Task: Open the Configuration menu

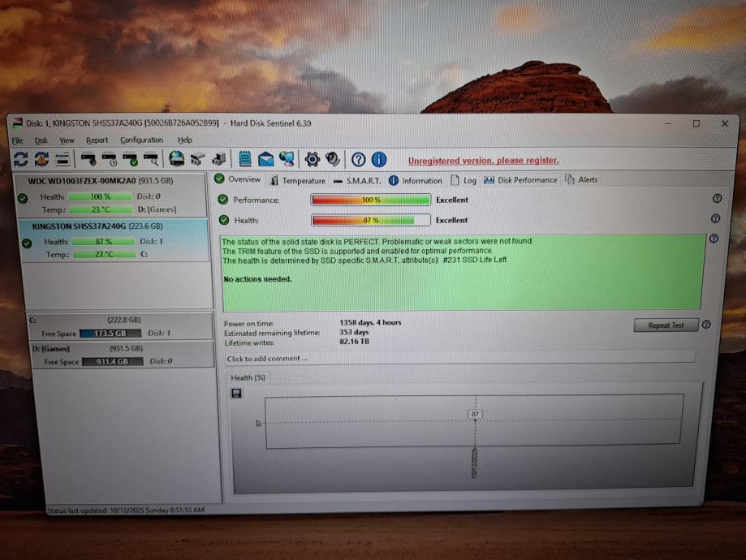Action: 141,140
